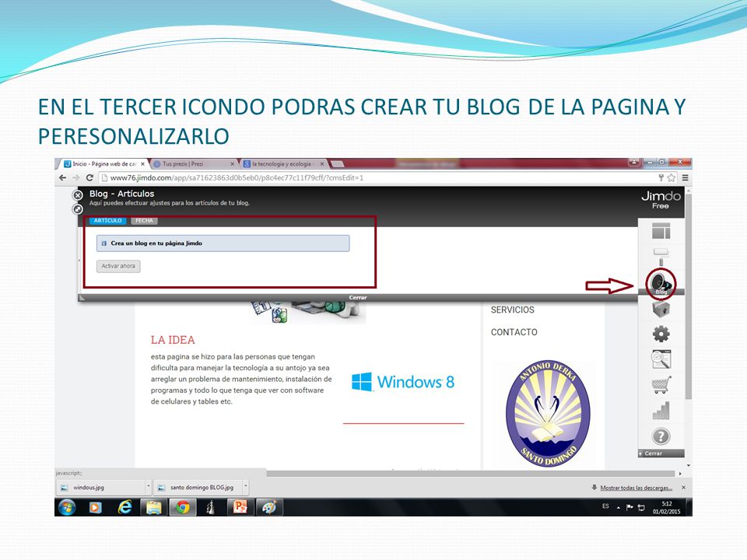This screenshot has height=560, width=747.
Task: Open the Jimdo shopping cart icon
Action: pos(661,385)
